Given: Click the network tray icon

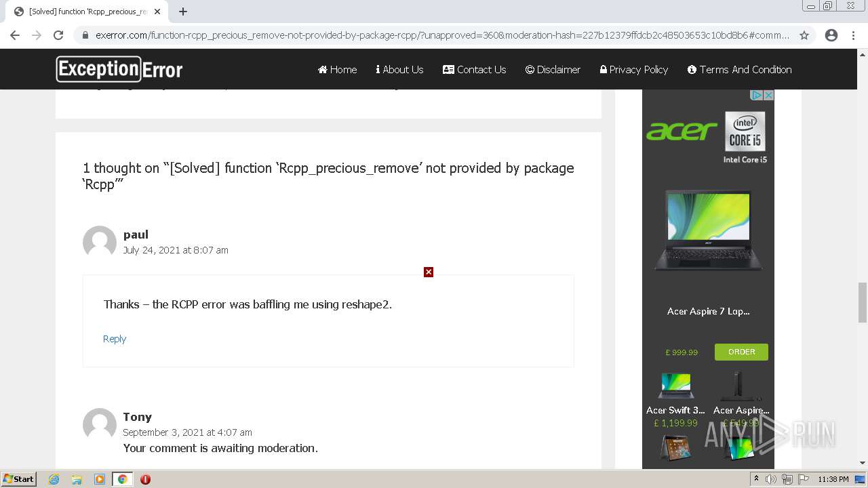Looking at the screenshot, I should 787,479.
